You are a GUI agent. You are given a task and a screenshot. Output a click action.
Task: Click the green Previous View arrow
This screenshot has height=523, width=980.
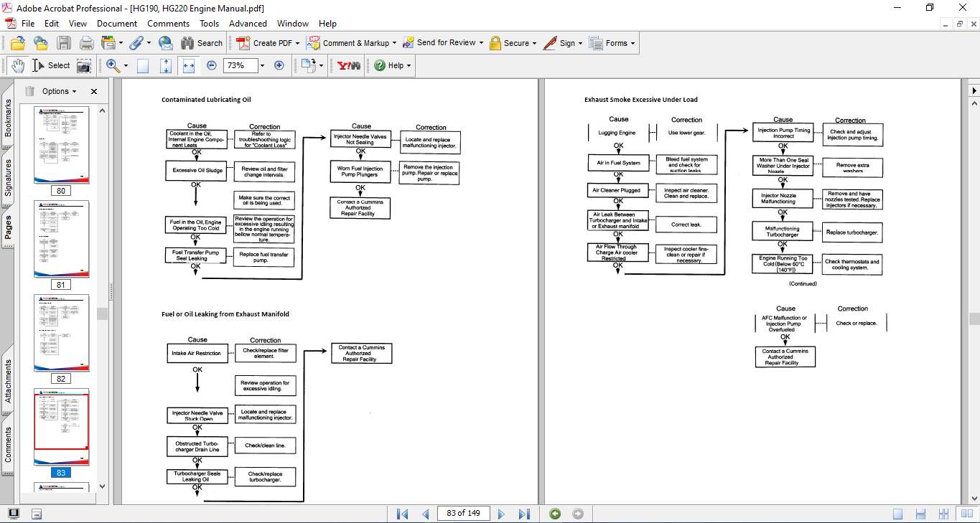pyautogui.click(x=555, y=514)
